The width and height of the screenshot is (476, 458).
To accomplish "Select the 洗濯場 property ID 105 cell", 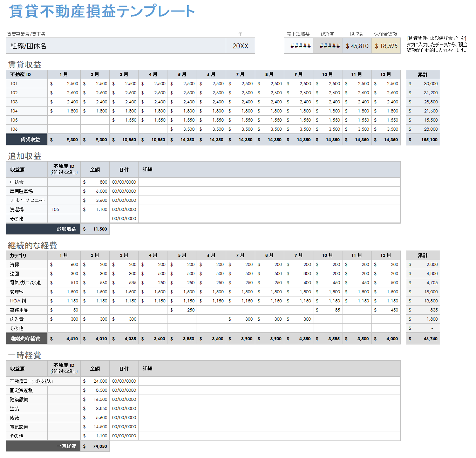I will [64, 210].
